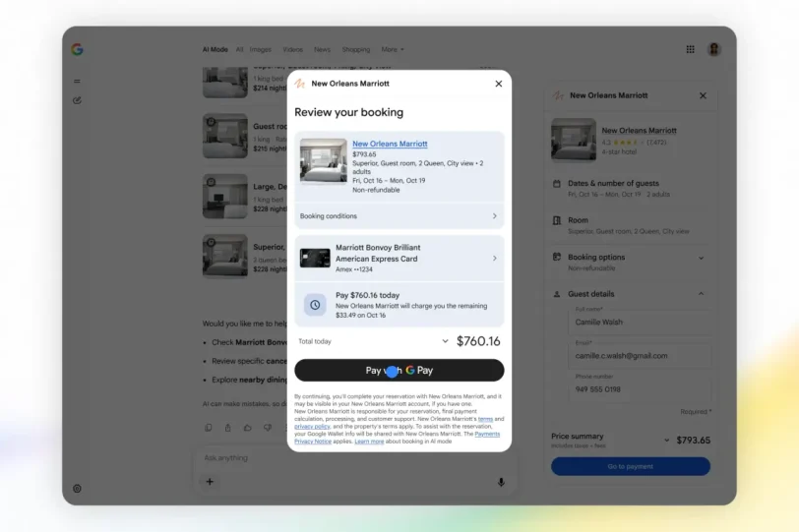The image size is (799, 532).
Task: Switch to the Images tab
Action: tap(261, 49)
